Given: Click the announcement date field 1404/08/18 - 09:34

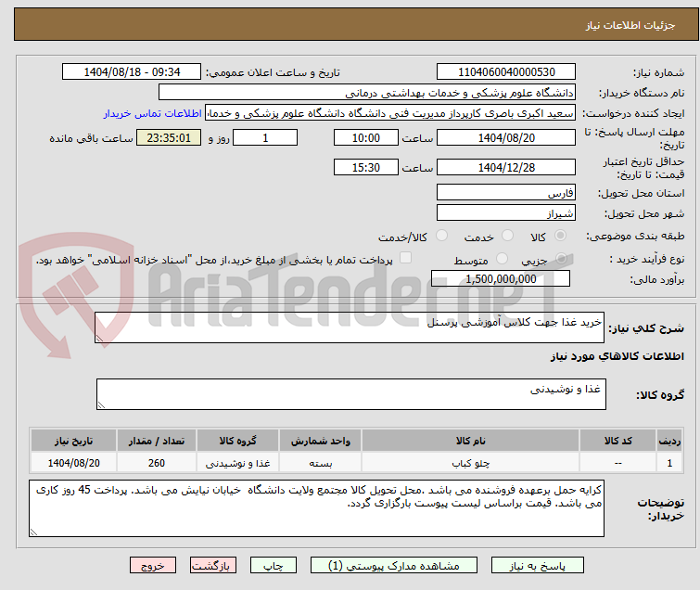Looking at the screenshot, I should click(x=132, y=72).
